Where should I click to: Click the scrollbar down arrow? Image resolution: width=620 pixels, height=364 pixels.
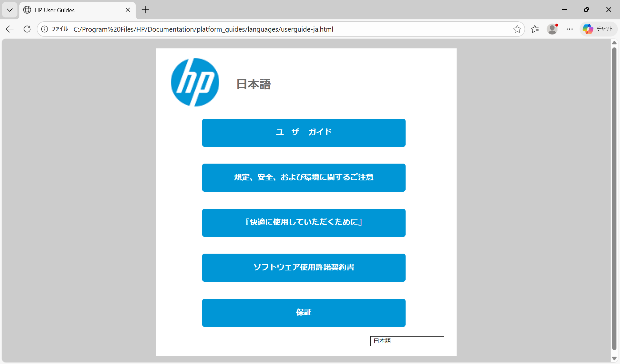[x=614, y=359]
